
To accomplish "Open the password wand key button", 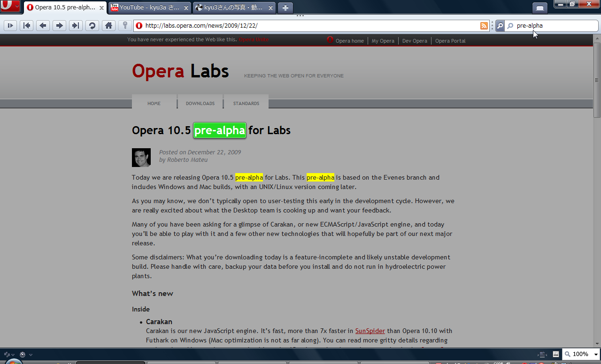I will tap(124, 25).
